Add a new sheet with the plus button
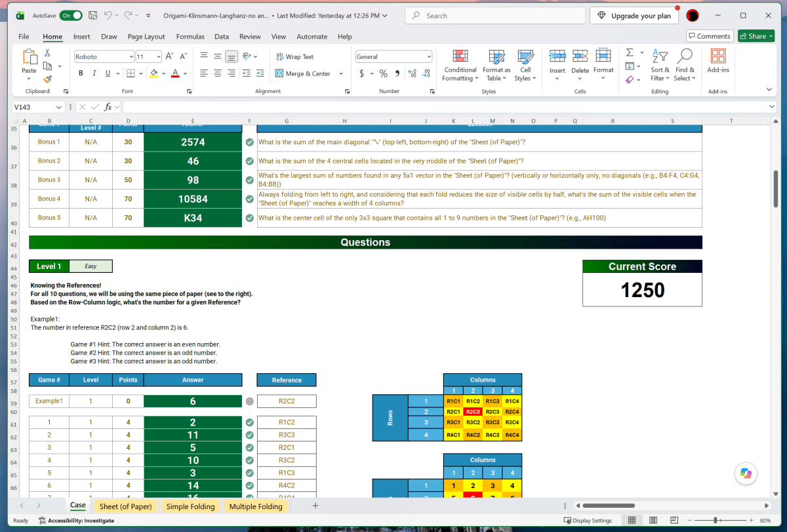The height and width of the screenshot is (532, 787). [315, 506]
